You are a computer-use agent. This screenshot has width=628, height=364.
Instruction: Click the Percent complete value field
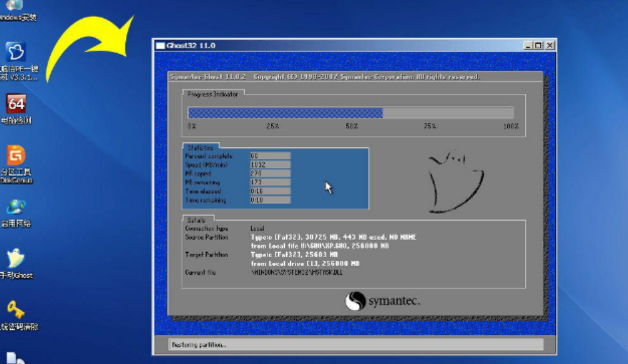pos(270,156)
